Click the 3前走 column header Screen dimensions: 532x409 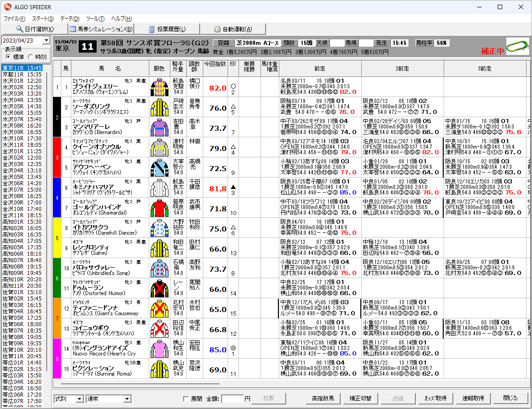point(485,69)
